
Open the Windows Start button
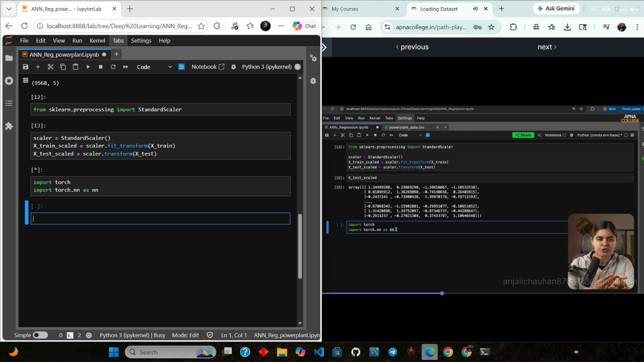click(x=114, y=352)
